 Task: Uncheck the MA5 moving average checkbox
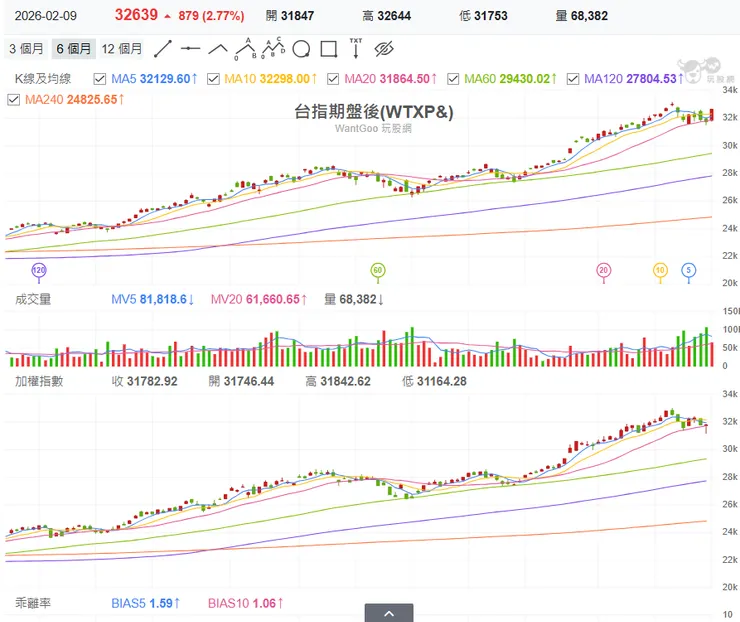click(100, 79)
